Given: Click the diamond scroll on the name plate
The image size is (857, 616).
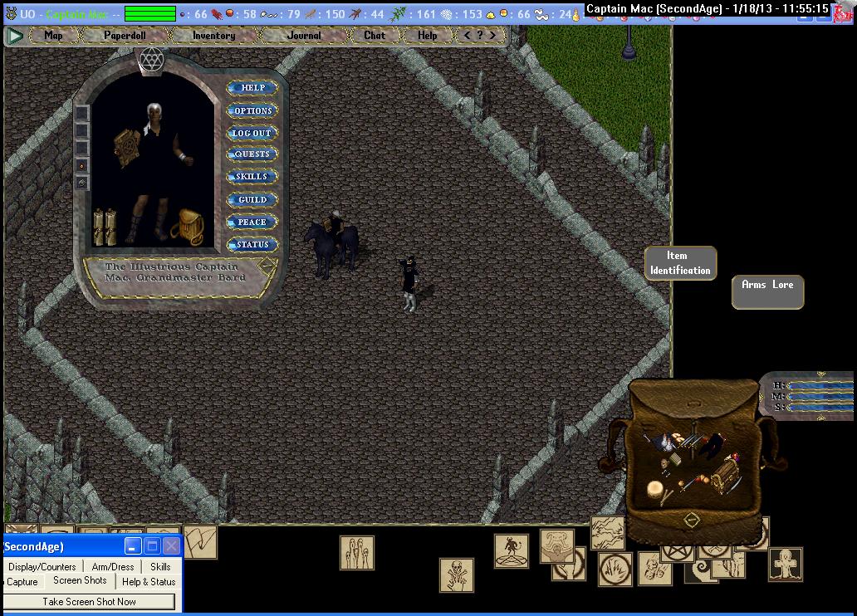Looking at the screenshot, I should click(x=267, y=267).
